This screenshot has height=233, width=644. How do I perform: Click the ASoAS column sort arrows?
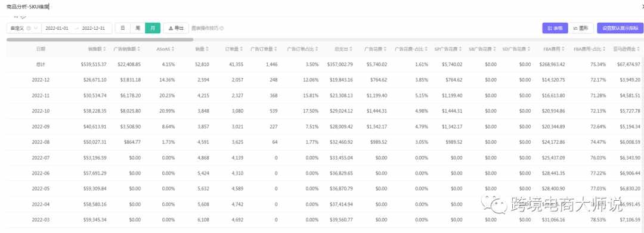point(174,49)
